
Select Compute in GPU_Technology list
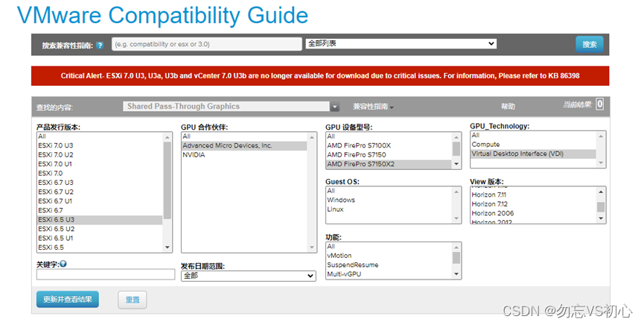pyautogui.click(x=533, y=145)
